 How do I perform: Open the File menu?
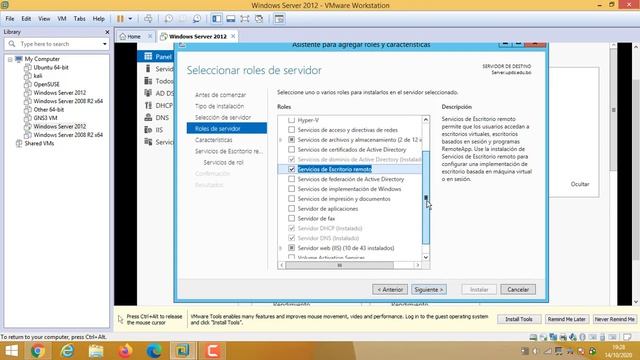pyautogui.click(x=10, y=19)
